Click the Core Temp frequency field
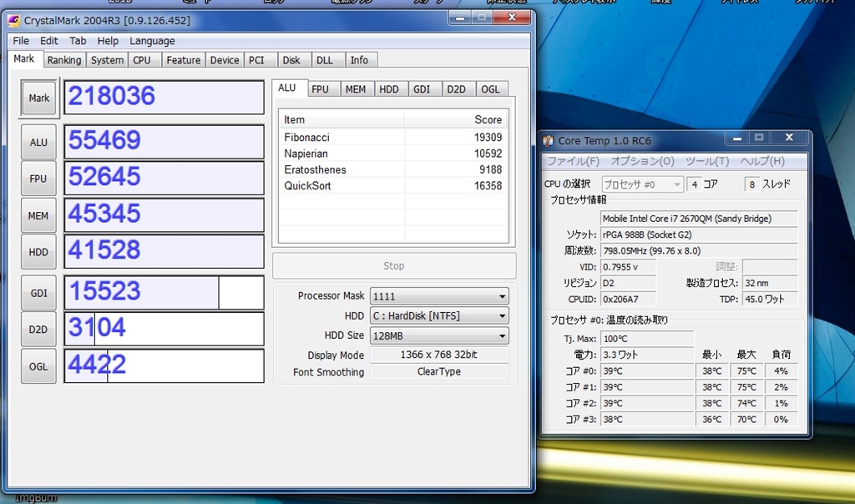The image size is (855, 504). [x=699, y=251]
